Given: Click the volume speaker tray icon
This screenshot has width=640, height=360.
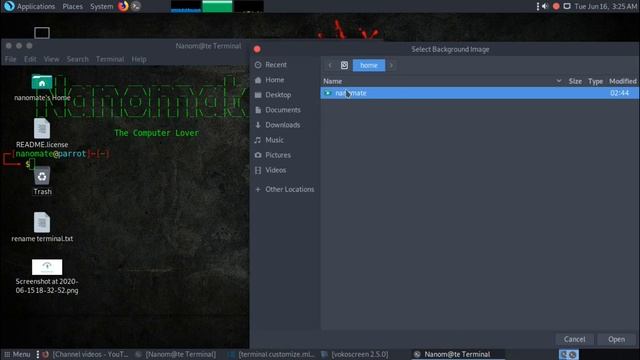Looking at the screenshot, I should pyautogui.click(x=545, y=6).
